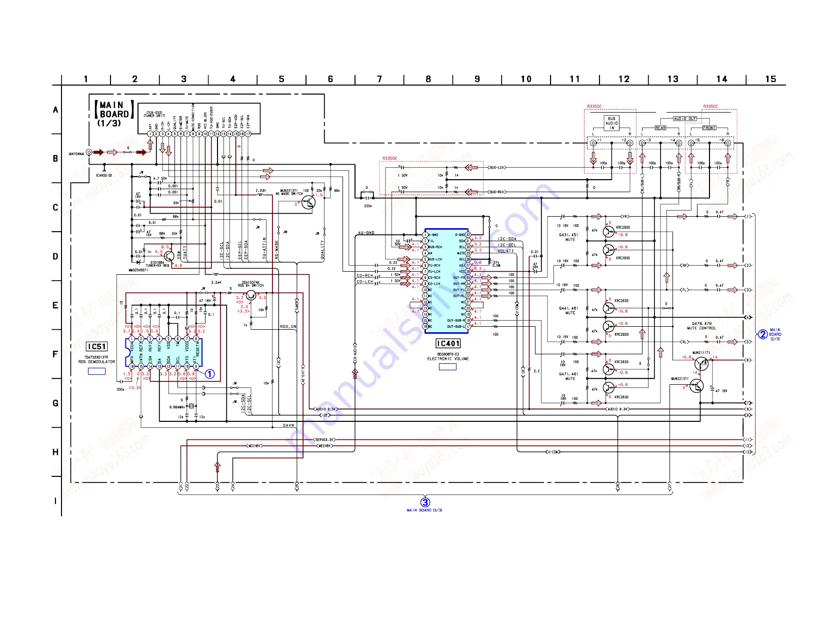The height and width of the screenshot is (632, 840).
Task: Select the 2SA1037AK RDS B+ switch transistor
Action: pos(251,296)
